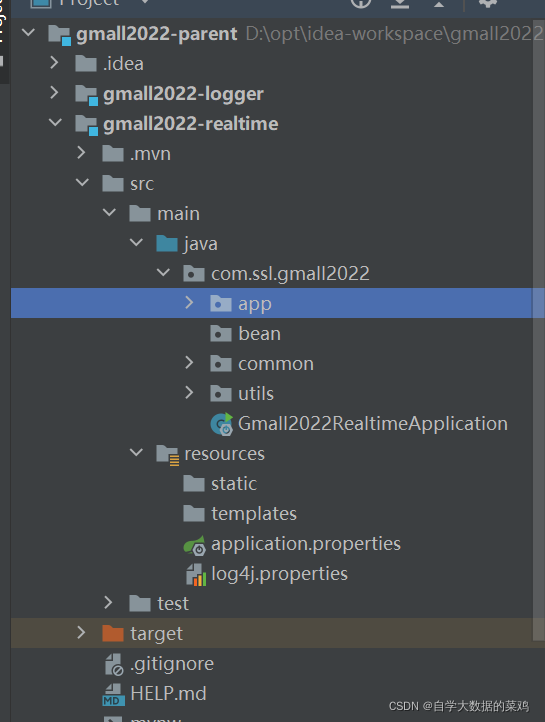
Task: Collapse the main folder arrow
Action: 110,212
